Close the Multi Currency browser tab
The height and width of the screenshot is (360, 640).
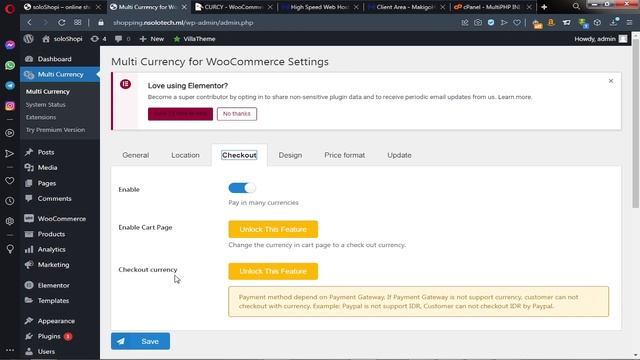click(184, 7)
